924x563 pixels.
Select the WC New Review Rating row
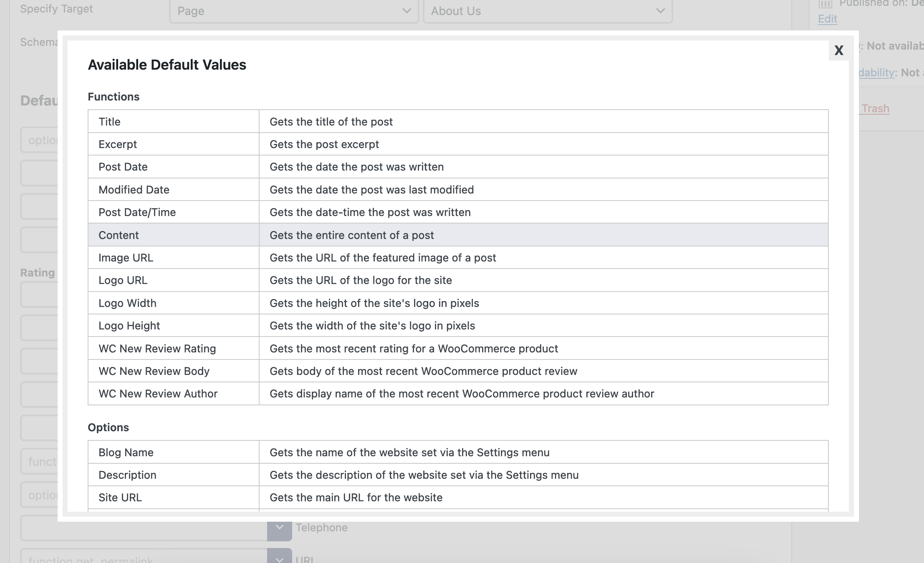[458, 348]
